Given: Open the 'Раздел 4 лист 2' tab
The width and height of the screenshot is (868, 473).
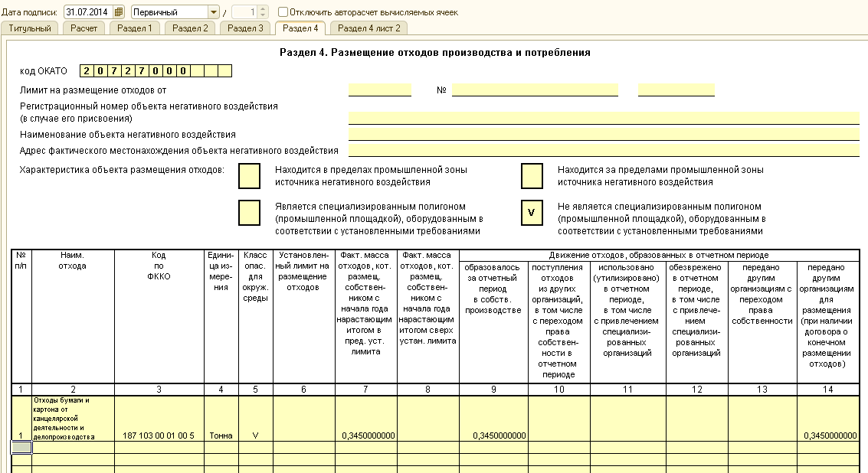Looking at the screenshot, I should pyautogui.click(x=368, y=28).
